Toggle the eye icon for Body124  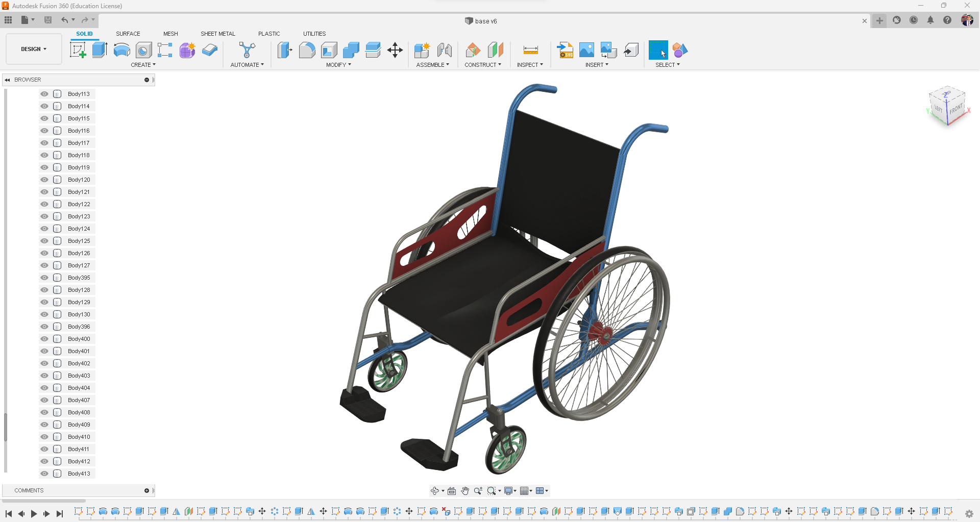44,229
